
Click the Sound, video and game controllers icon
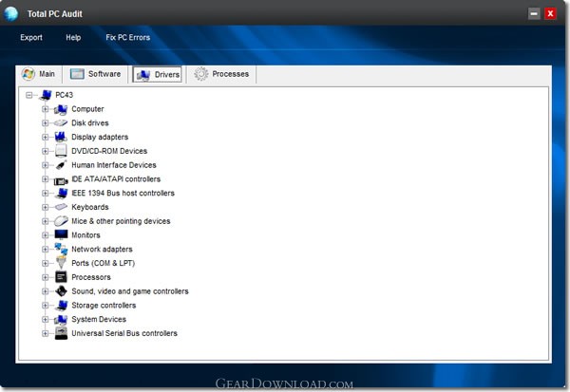click(61, 291)
